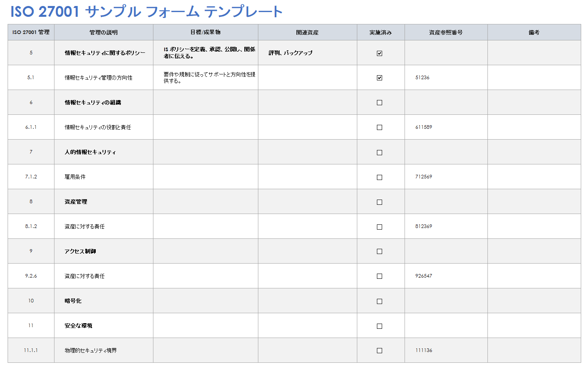
Task: Uncheck the 実施済み checkbox in row 5
Action: click(x=379, y=53)
